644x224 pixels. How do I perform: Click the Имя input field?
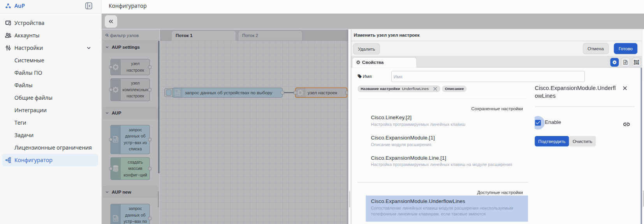[488, 76]
